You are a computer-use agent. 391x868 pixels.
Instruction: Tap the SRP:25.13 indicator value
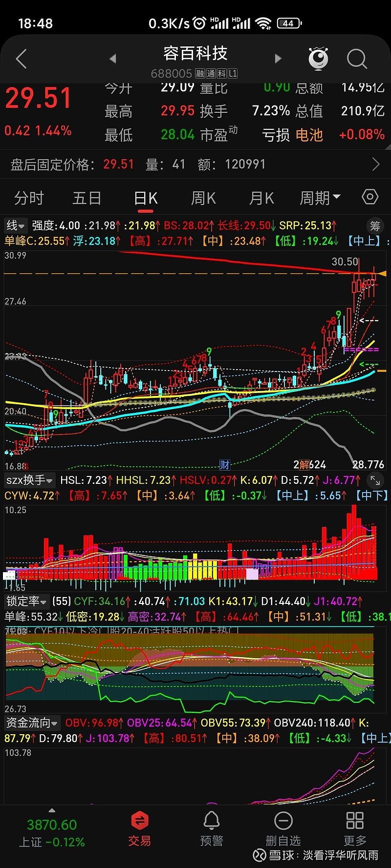(x=308, y=226)
